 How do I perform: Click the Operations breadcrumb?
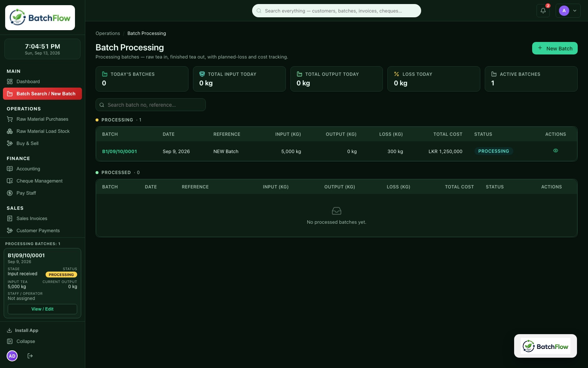(108, 33)
